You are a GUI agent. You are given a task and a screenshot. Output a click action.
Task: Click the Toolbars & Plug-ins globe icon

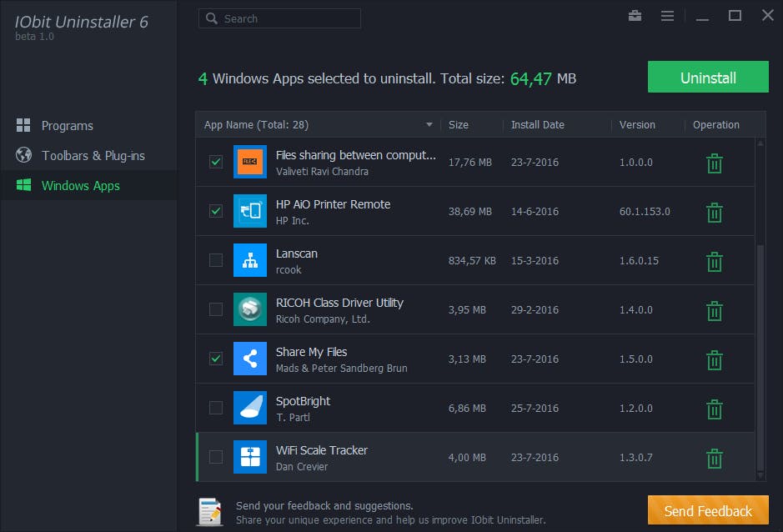click(x=23, y=155)
